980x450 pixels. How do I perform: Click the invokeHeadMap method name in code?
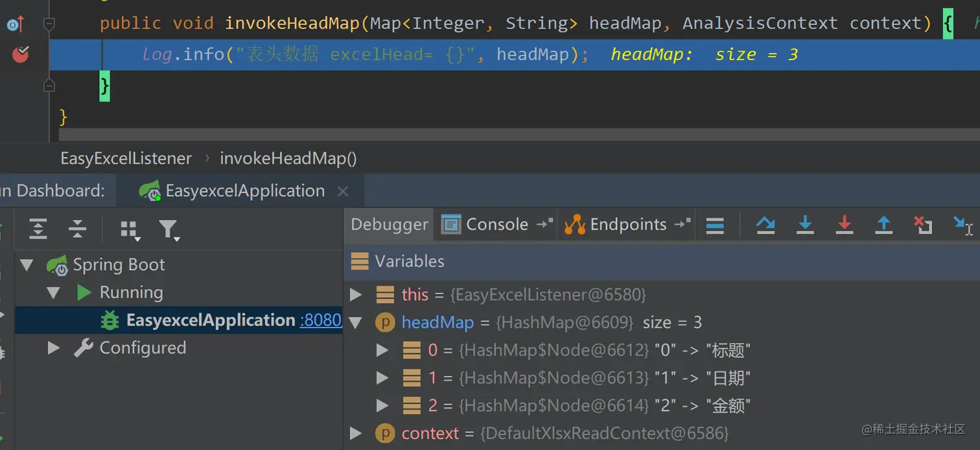point(291,24)
